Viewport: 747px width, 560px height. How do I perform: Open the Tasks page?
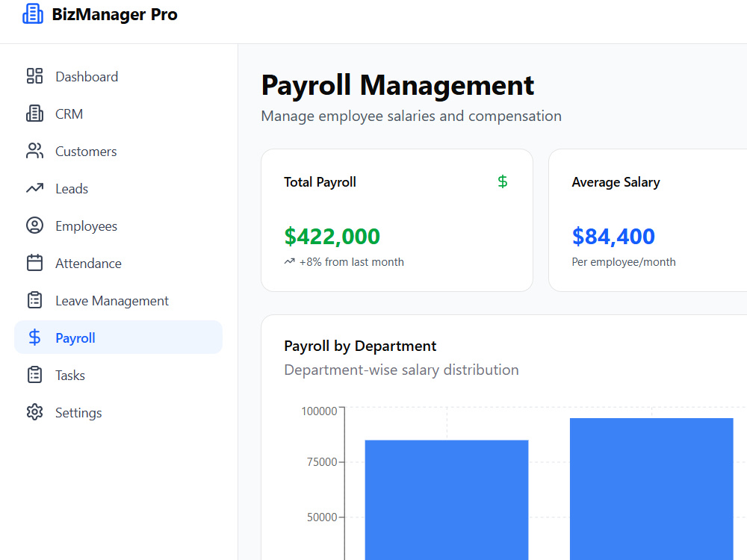coord(119,375)
